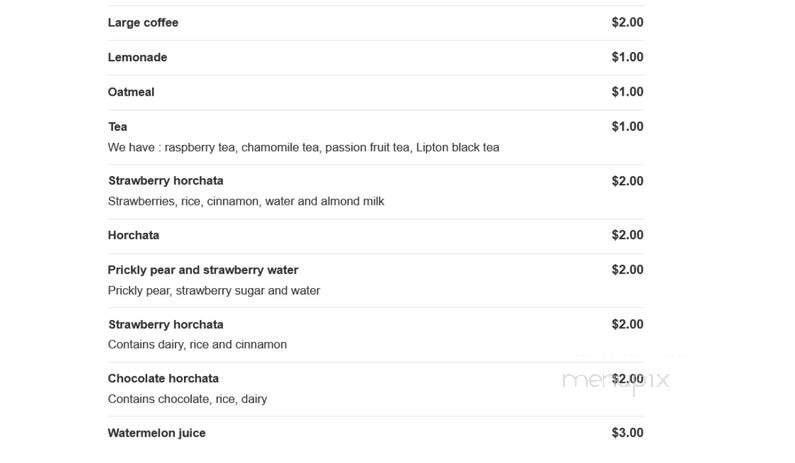Click the tea flavors description text
The width and height of the screenshot is (795, 463).
click(303, 148)
